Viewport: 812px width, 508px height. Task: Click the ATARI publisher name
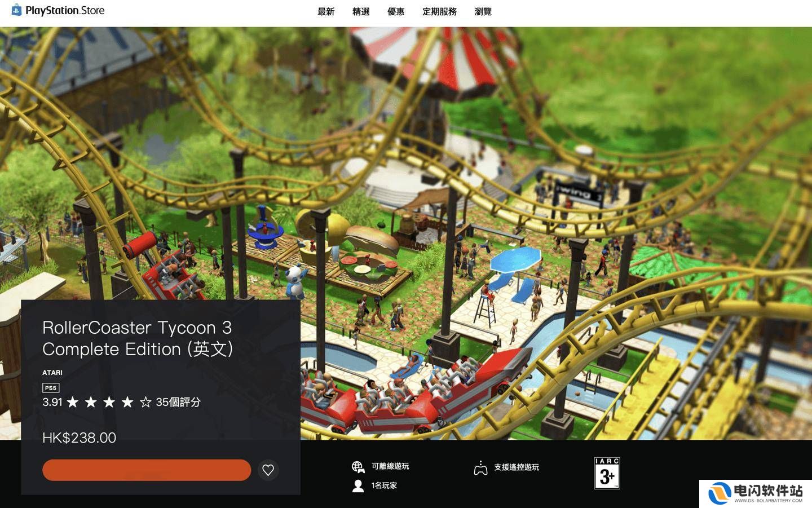point(52,373)
